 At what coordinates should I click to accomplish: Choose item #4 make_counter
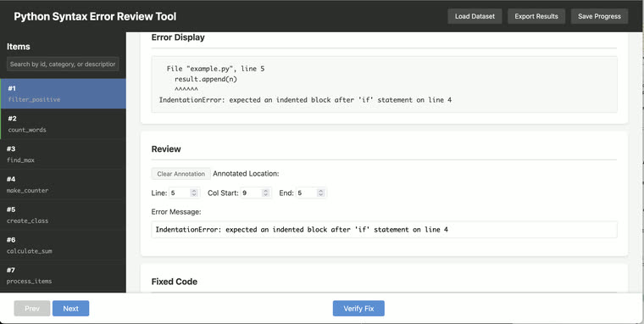coord(63,185)
